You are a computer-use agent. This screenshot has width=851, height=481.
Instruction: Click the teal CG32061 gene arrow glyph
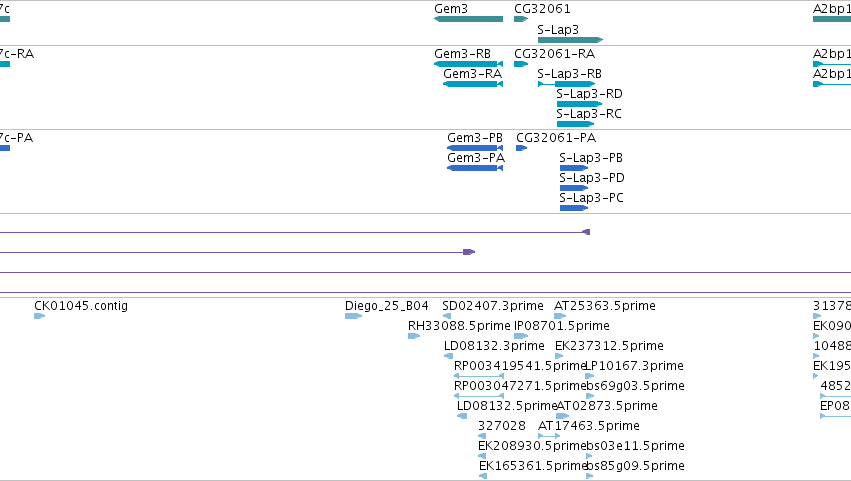coord(521,19)
